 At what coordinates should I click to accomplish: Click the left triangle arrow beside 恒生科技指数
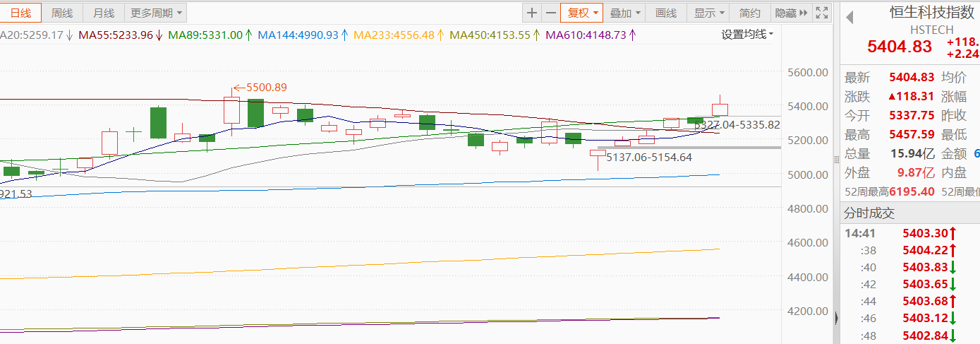[849, 17]
